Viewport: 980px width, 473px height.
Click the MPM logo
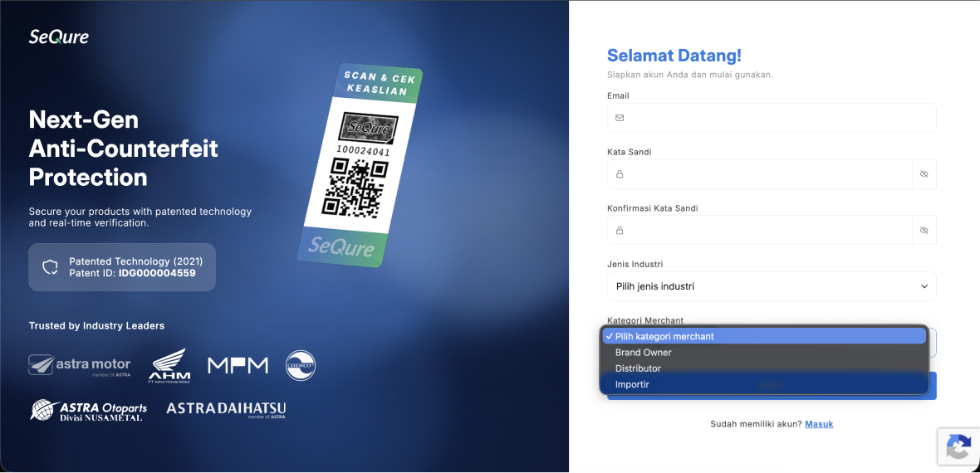pos(238,365)
